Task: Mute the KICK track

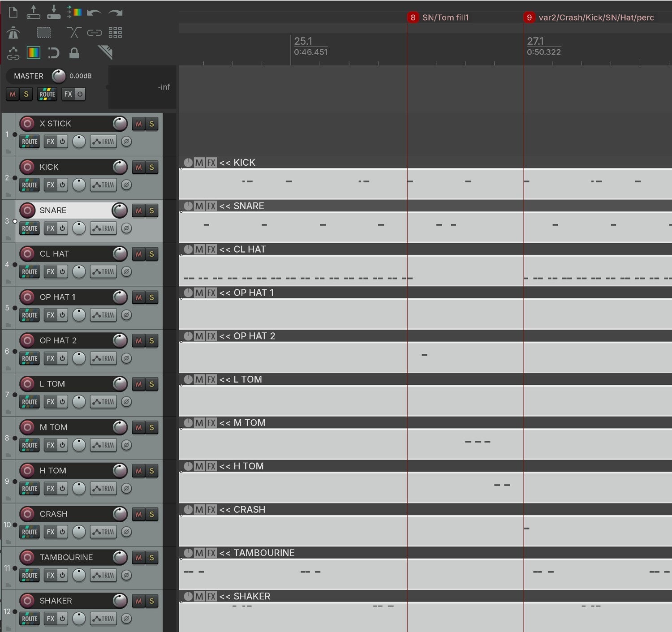Action: click(x=138, y=167)
